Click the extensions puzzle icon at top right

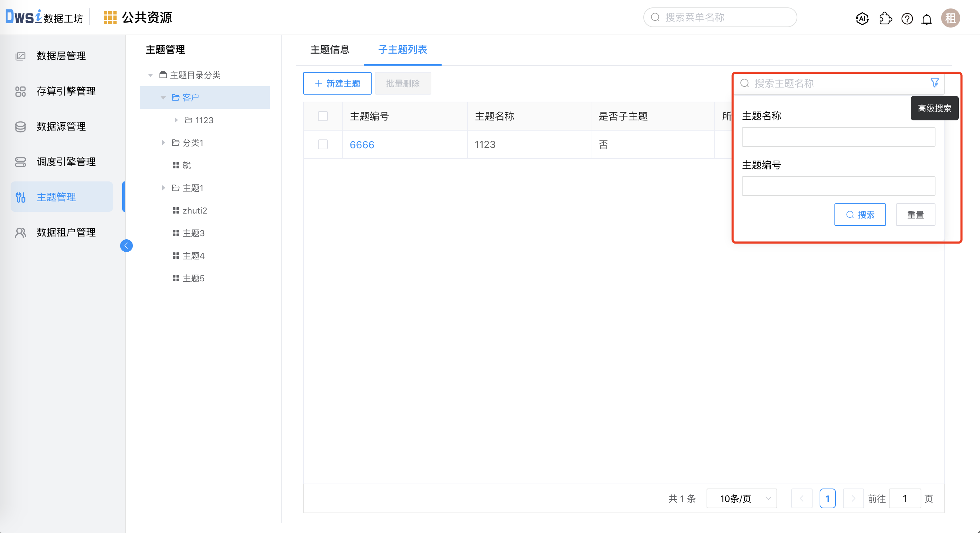885,18
